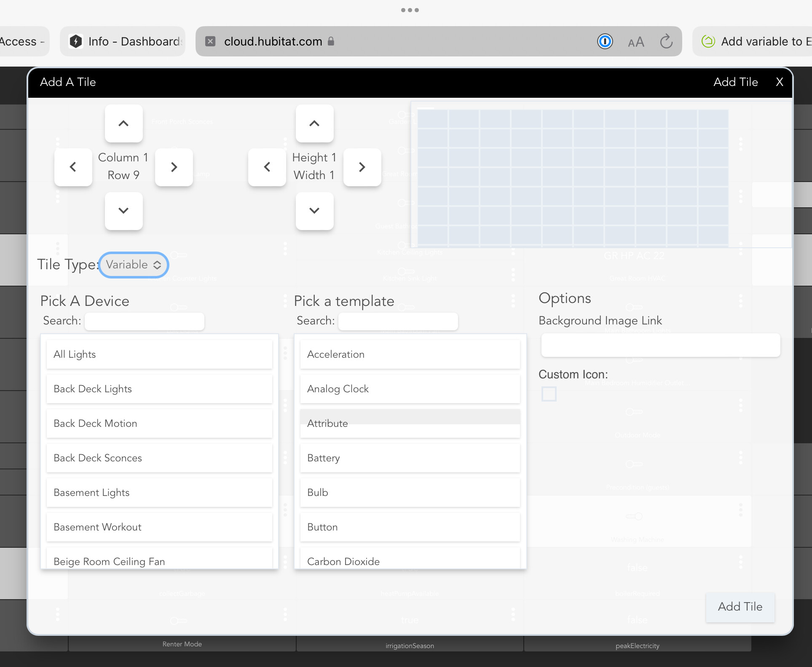This screenshot has height=667, width=812.
Task: Click the circled pause icon near the address bar
Action: (x=605, y=41)
